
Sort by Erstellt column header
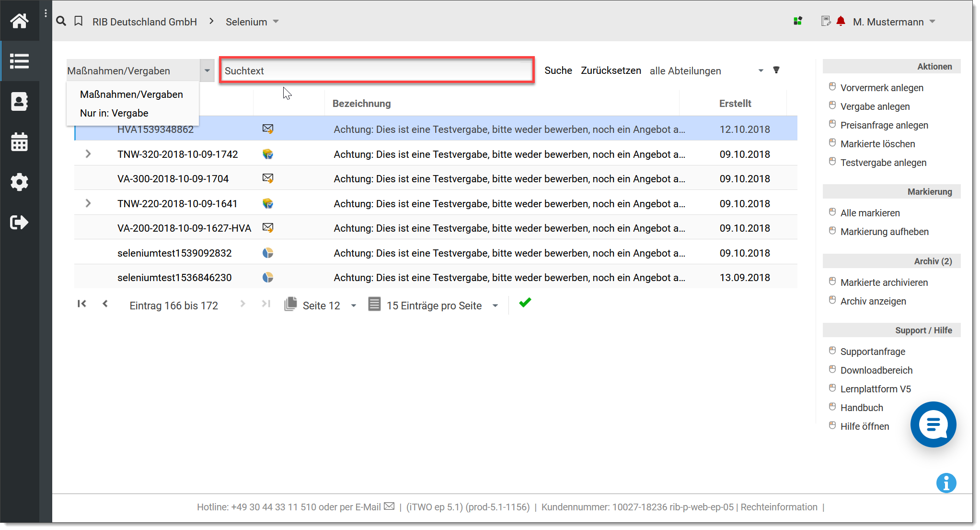pos(735,104)
